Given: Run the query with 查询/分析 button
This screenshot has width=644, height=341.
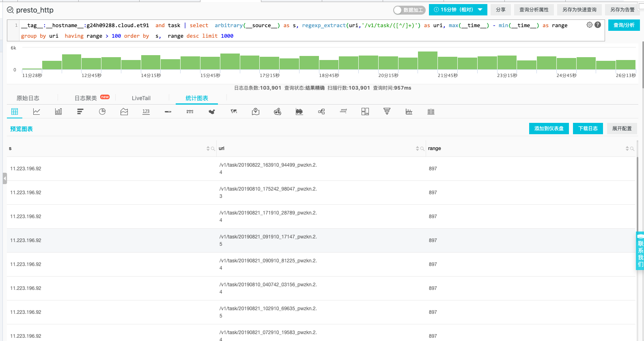Looking at the screenshot, I should click(624, 25).
